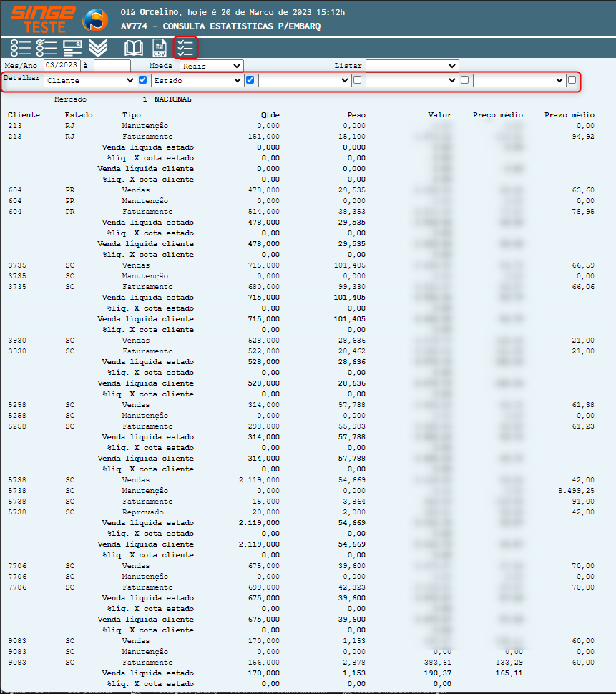This screenshot has height=694, width=616.
Task: Open the search form toolbar icon
Action: tap(72, 48)
